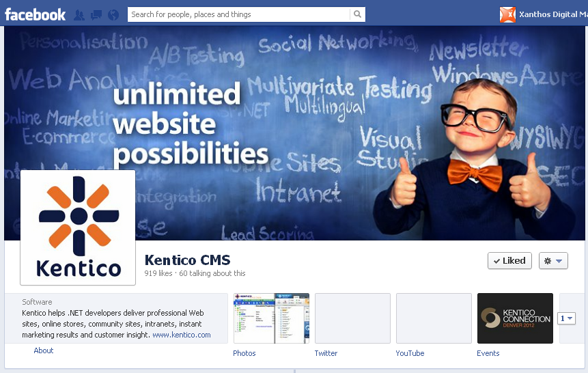
Task: Click the Xanthos Digital profile avatar icon
Action: click(x=507, y=14)
